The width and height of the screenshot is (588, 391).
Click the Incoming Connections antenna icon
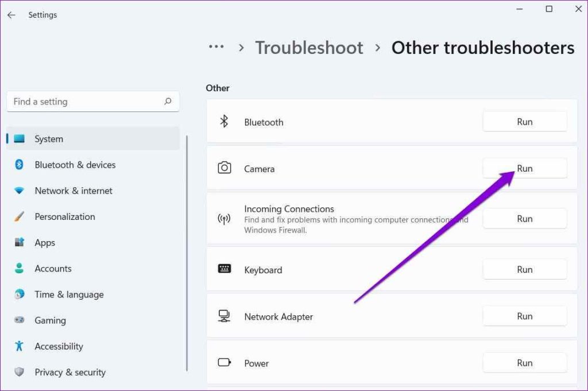224,219
